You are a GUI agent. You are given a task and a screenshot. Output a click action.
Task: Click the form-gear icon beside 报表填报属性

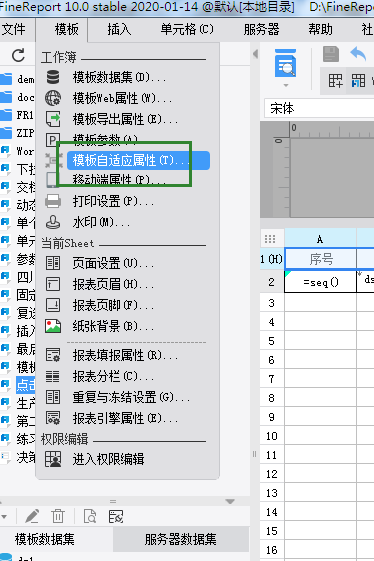(x=53, y=355)
